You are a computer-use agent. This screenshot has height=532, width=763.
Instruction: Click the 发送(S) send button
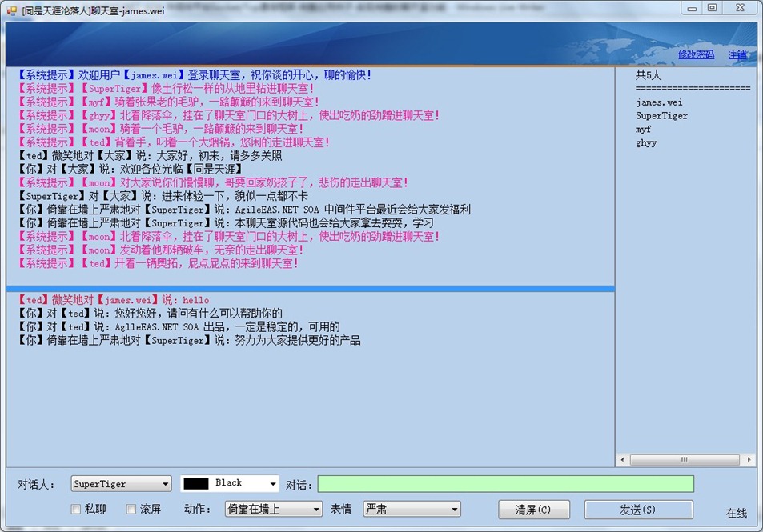638,509
